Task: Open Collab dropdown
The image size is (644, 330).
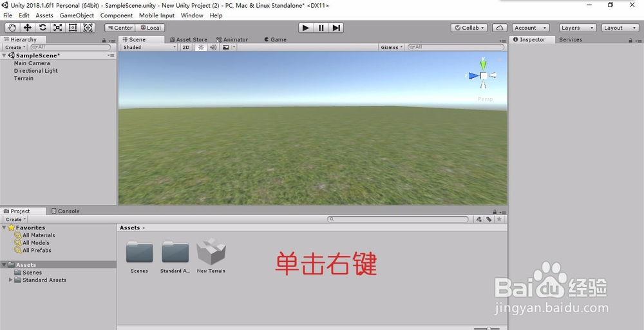Action: 469,28
